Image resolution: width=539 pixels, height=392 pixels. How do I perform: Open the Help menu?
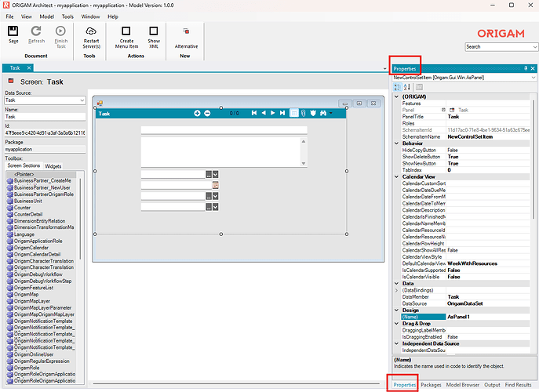pyautogui.click(x=113, y=16)
